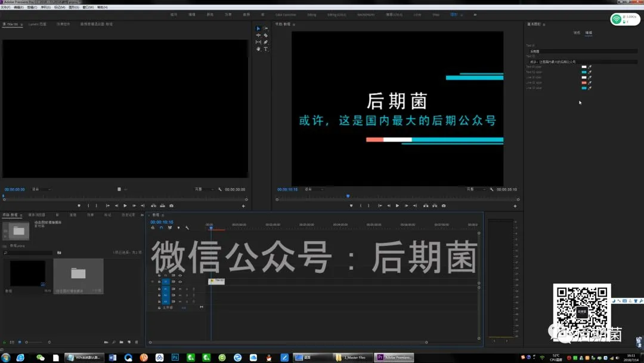Toggle sync lock on V1 track
Image resolution: width=644 pixels, height=363 pixels.
(174, 282)
